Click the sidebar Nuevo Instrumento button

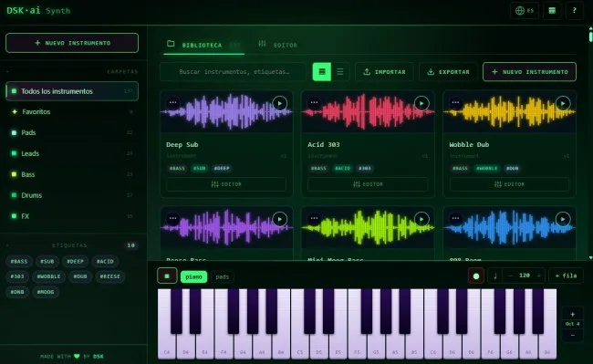(x=72, y=43)
